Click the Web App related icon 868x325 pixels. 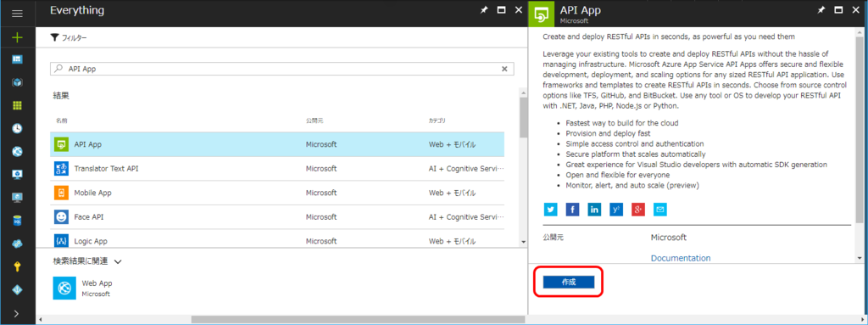click(64, 288)
